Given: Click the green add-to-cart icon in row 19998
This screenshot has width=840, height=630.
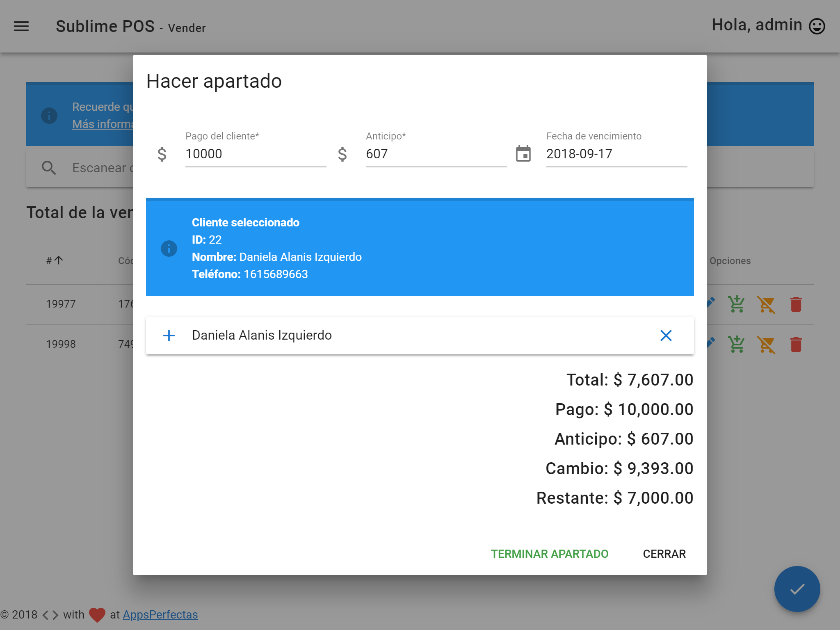Looking at the screenshot, I should pos(737,345).
